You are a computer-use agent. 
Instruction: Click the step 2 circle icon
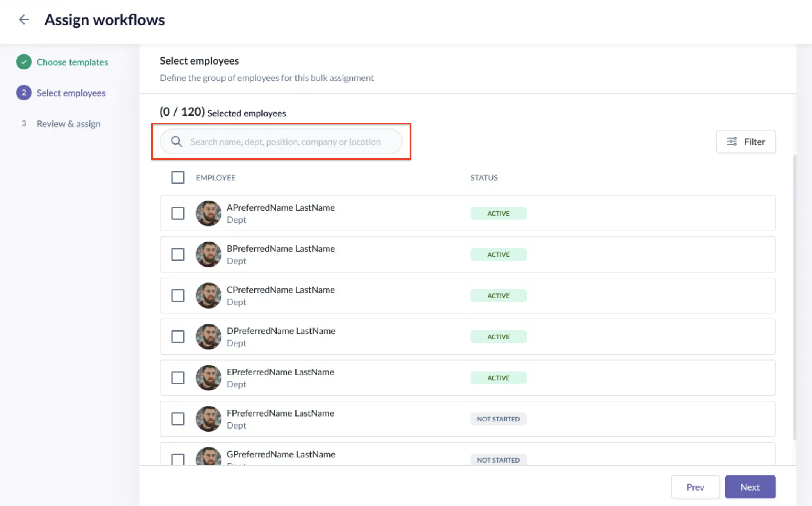click(24, 93)
